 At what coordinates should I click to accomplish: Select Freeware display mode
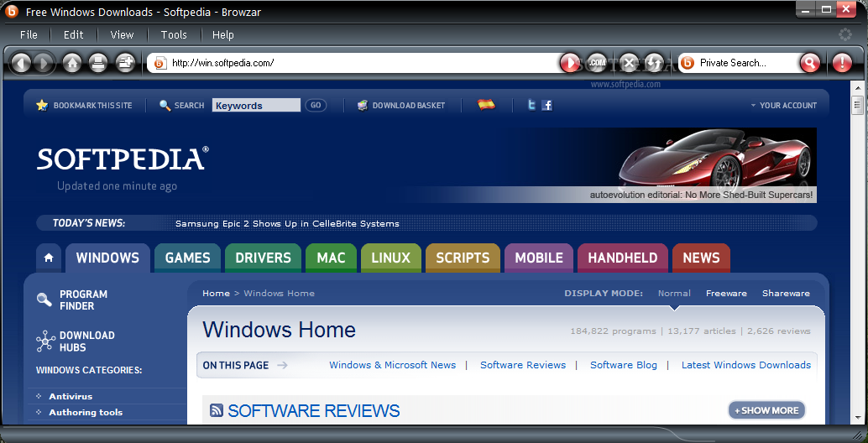726,293
